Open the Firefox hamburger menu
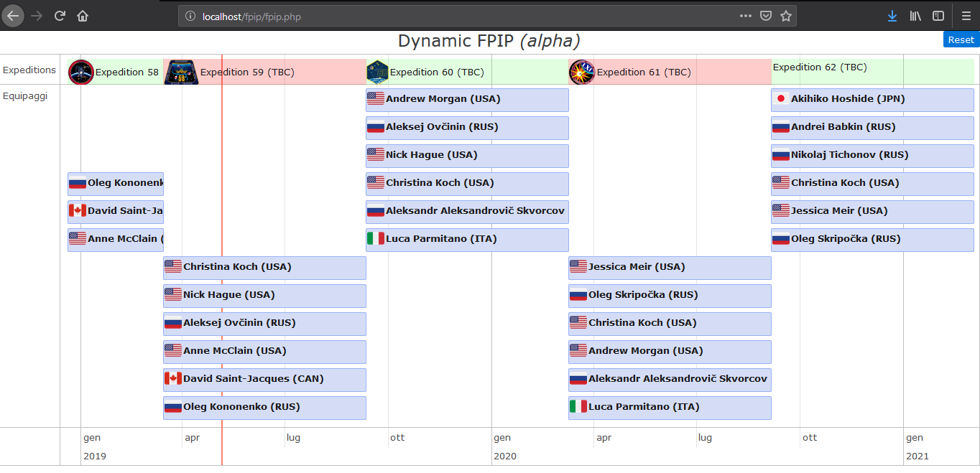 (x=966, y=16)
